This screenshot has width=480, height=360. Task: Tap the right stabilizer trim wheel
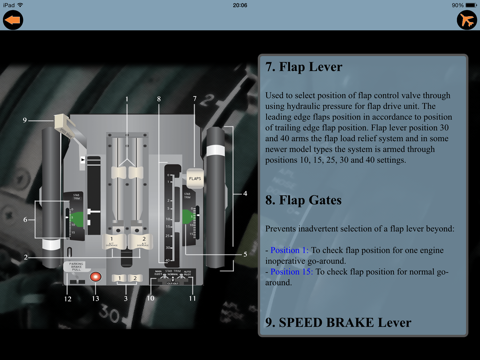tap(216, 197)
